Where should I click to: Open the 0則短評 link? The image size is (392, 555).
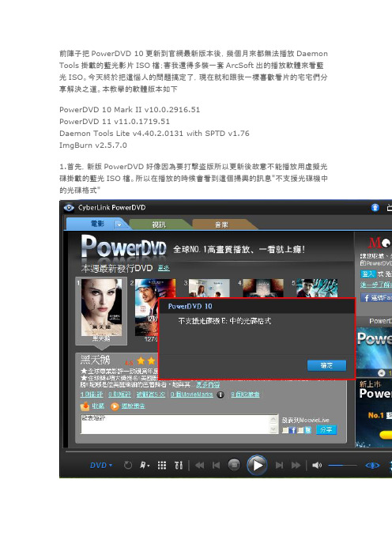119,395
